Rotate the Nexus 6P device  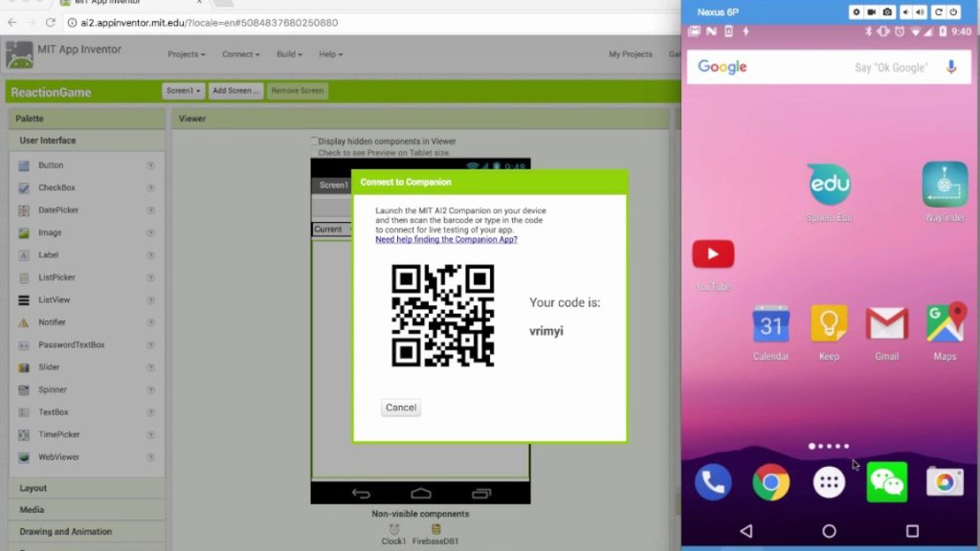(x=938, y=11)
